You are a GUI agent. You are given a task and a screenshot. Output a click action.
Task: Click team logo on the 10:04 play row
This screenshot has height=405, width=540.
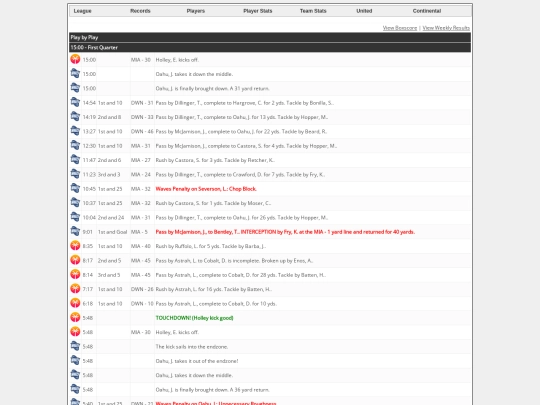point(75,217)
